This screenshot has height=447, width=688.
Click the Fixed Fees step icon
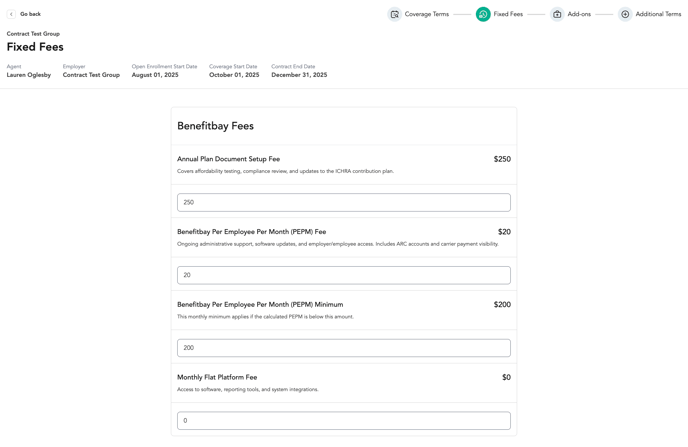[483, 14]
